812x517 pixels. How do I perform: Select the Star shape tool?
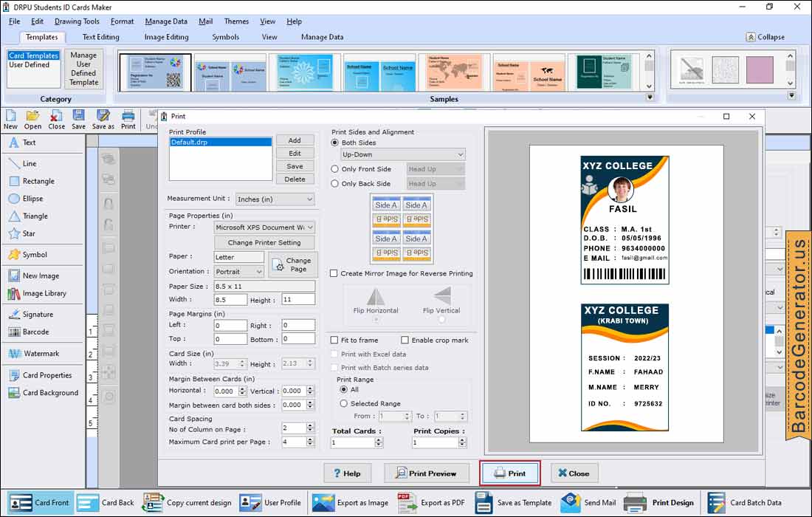tap(21, 233)
